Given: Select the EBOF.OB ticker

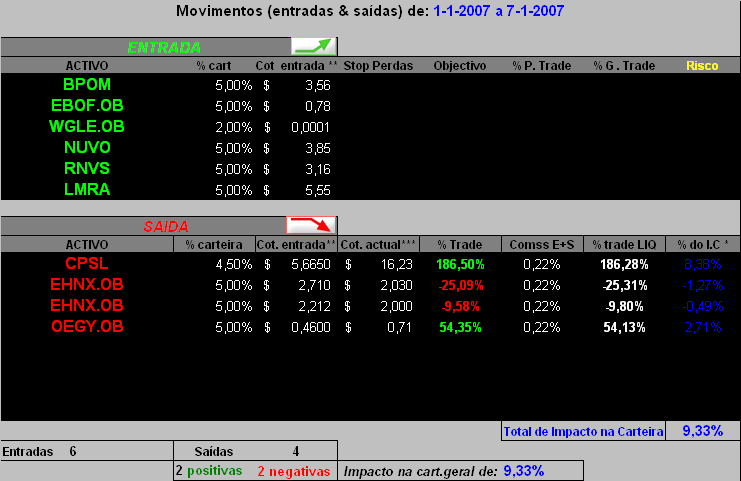Looking at the screenshot, I should [87, 105].
